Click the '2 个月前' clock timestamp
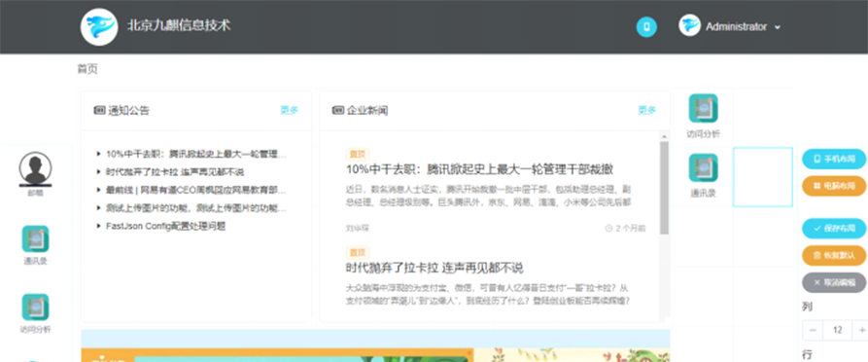868x362 pixels. point(626,228)
